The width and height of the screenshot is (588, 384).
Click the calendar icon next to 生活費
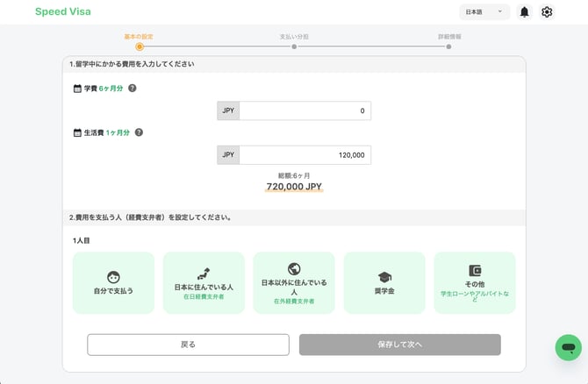point(77,132)
